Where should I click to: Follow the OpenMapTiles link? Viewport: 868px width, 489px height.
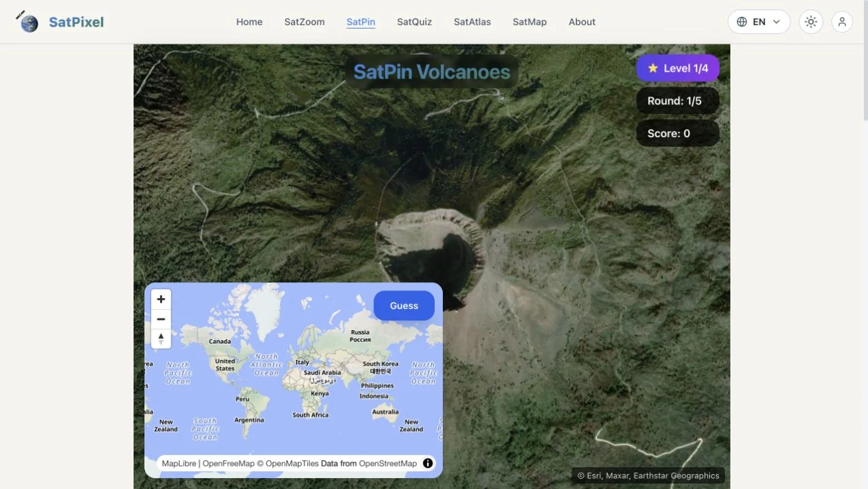click(288, 463)
